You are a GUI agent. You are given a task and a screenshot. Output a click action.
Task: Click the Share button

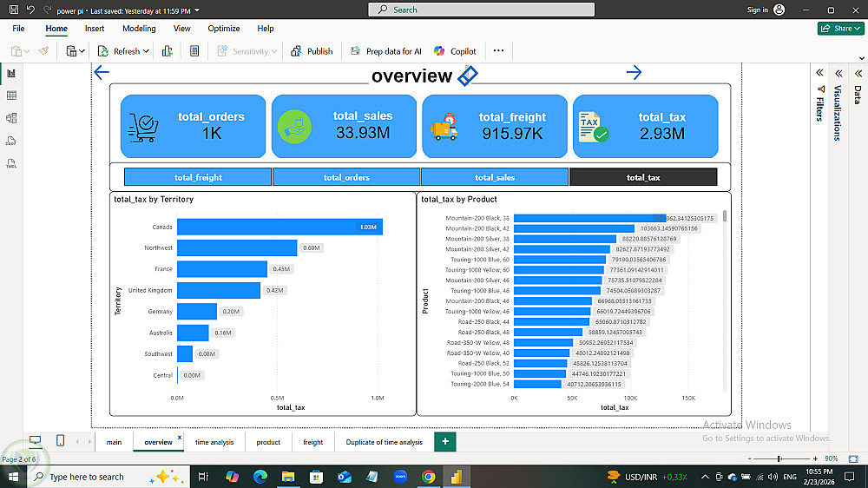tap(840, 29)
